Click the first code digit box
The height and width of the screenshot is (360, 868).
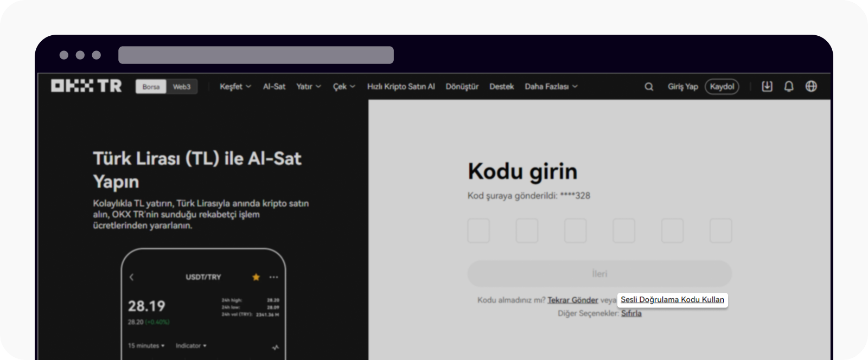[x=478, y=231]
